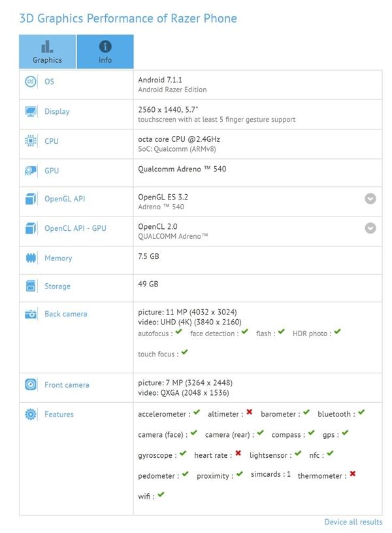The height and width of the screenshot is (533, 392).
Task: Click the Front camera icon
Action: pos(31,385)
